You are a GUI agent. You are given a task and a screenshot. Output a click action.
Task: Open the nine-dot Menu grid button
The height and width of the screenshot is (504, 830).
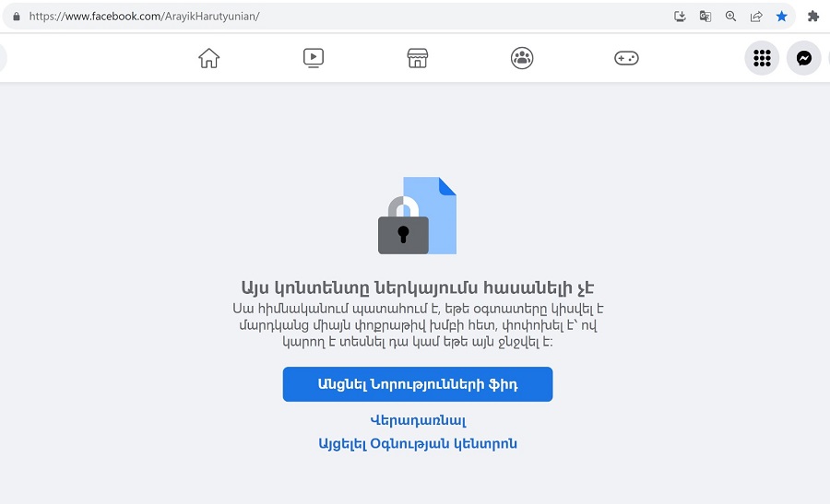762,58
